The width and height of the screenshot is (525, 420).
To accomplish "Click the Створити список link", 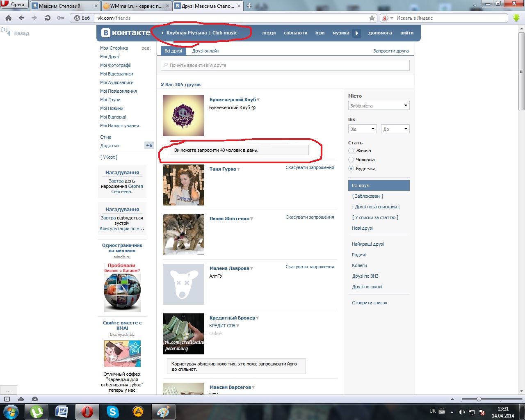I will 370,303.
